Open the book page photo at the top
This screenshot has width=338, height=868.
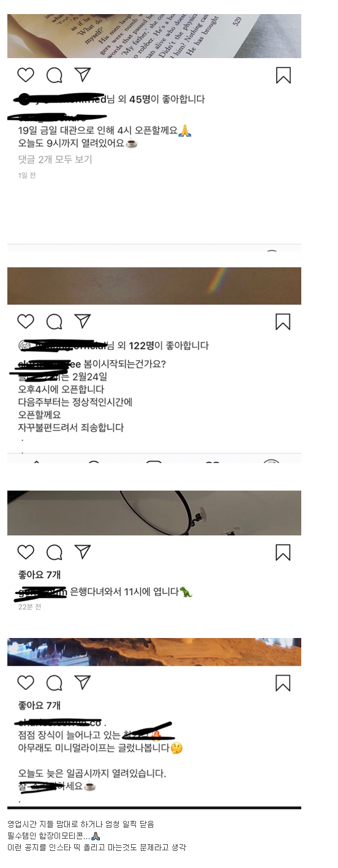tap(154, 36)
